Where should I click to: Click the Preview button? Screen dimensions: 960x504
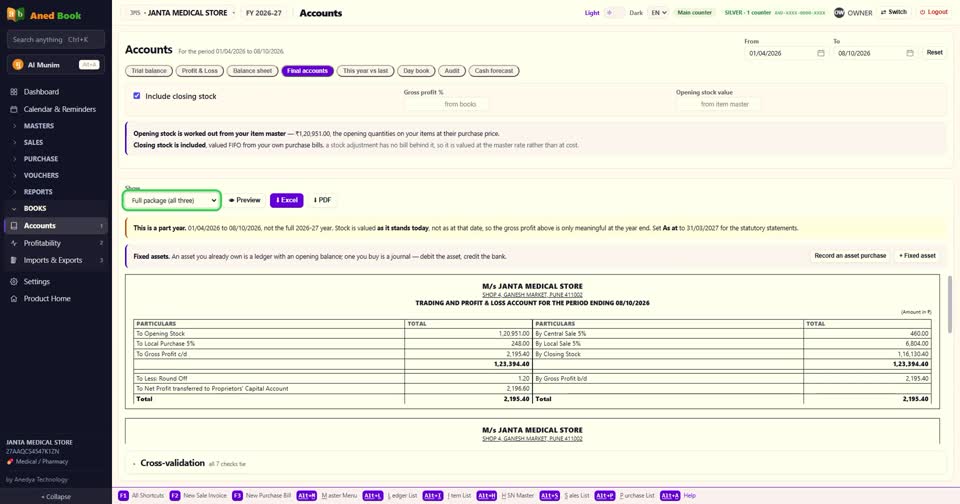pyautogui.click(x=245, y=200)
